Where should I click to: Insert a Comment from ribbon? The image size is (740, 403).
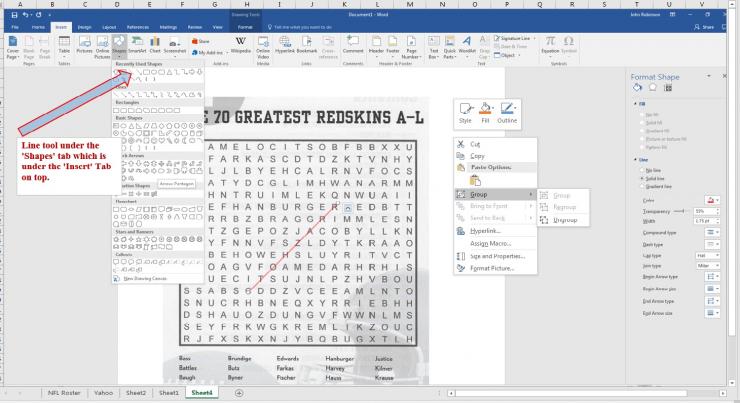353,44
